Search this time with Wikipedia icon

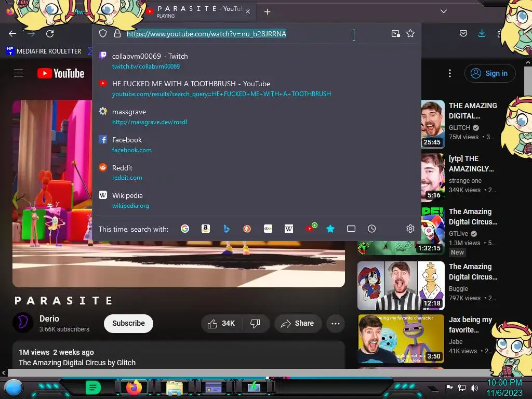point(289,229)
